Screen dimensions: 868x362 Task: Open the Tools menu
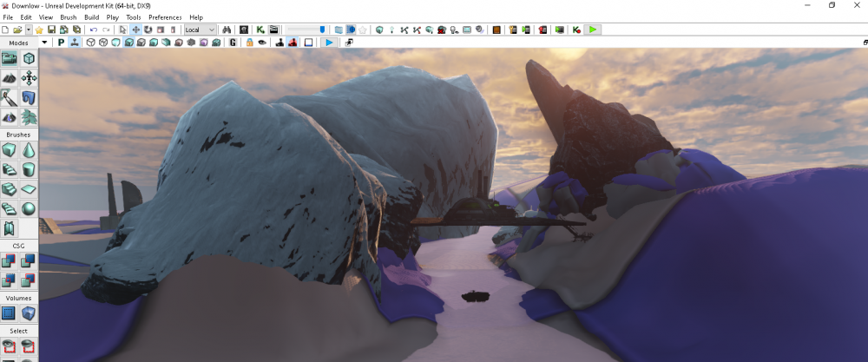(x=134, y=17)
